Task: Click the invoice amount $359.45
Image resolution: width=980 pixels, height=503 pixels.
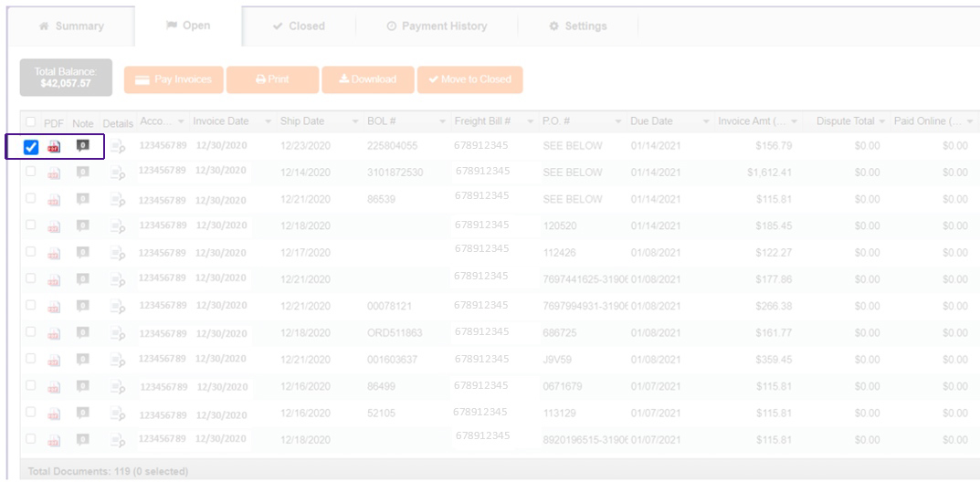Action: pyautogui.click(x=774, y=360)
